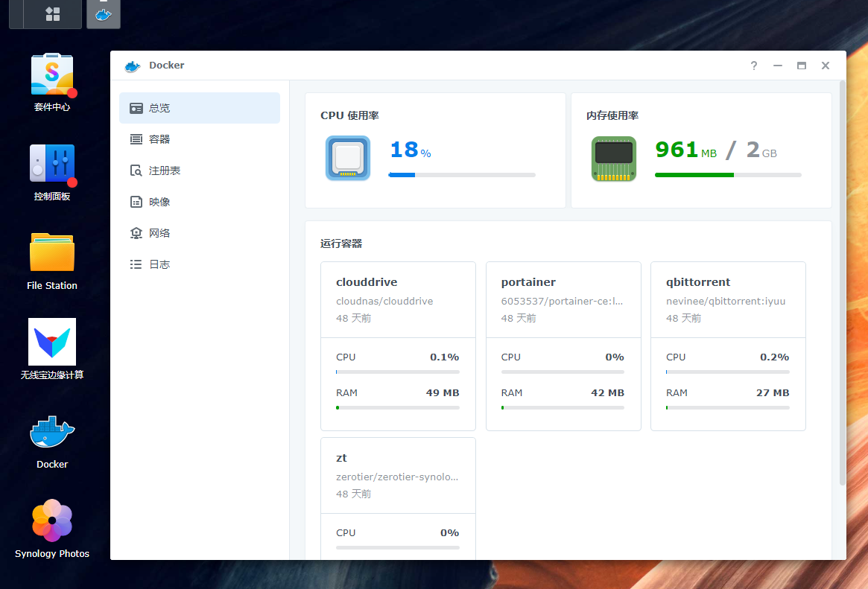Open the main menu grid icon in taskbar
The image size is (868, 589).
pyautogui.click(x=53, y=14)
